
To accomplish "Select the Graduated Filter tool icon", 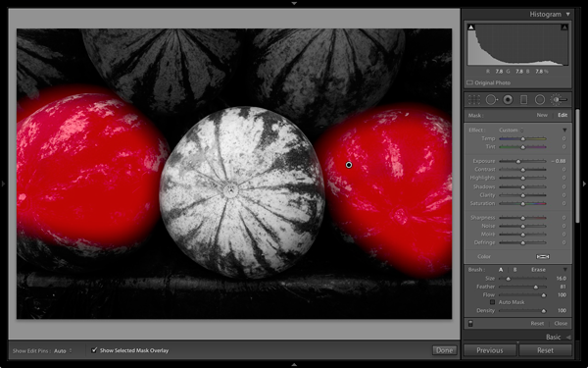I will click(x=524, y=99).
